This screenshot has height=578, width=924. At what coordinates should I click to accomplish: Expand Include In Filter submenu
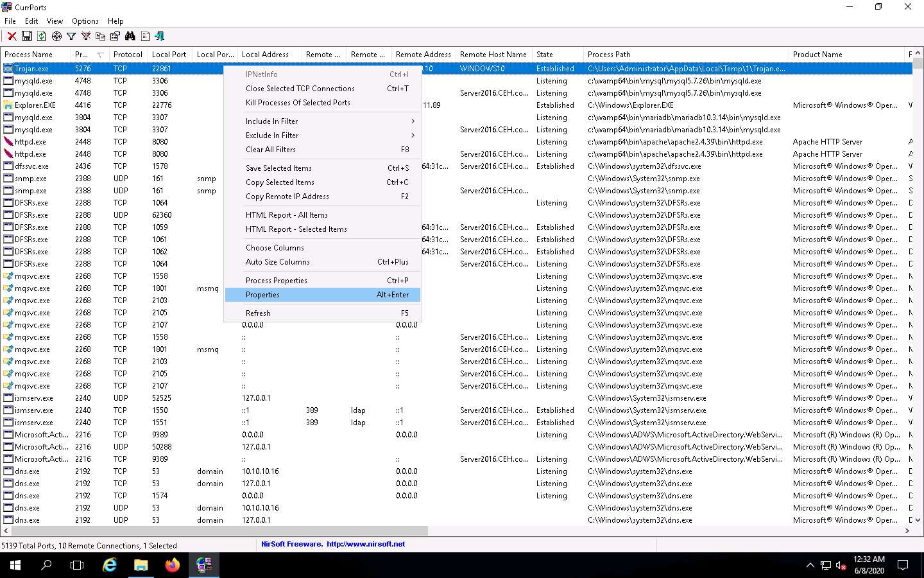322,121
